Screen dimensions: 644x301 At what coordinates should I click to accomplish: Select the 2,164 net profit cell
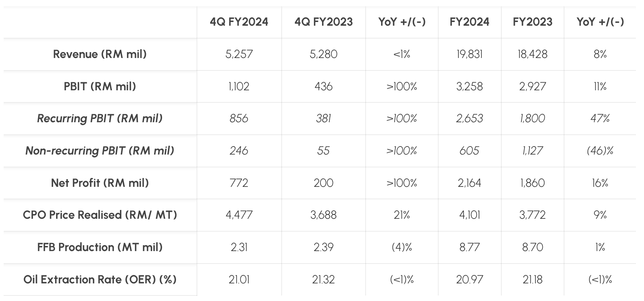point(469,183)
